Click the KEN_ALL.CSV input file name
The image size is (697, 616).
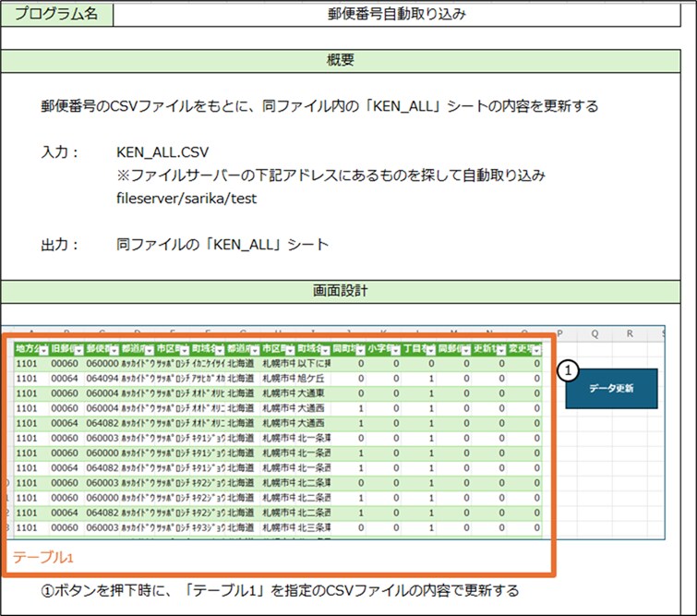tap(162, 152)
